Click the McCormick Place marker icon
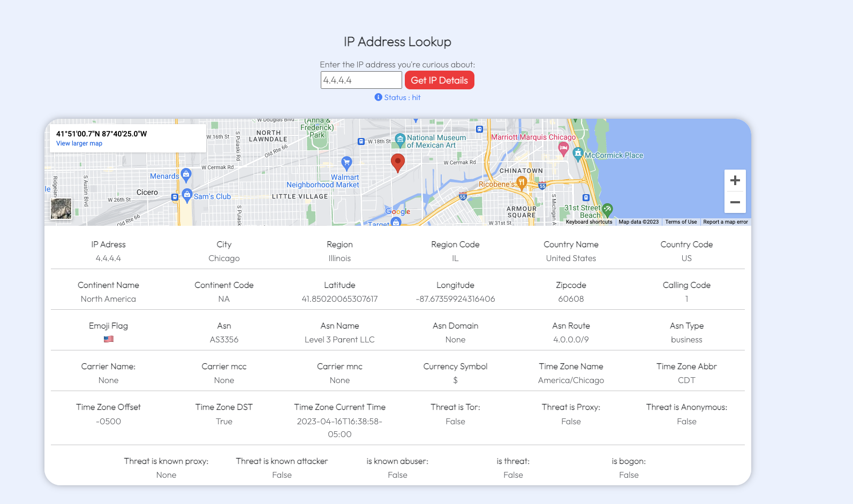This screenshot has width=853, height=504. (578, 154)
